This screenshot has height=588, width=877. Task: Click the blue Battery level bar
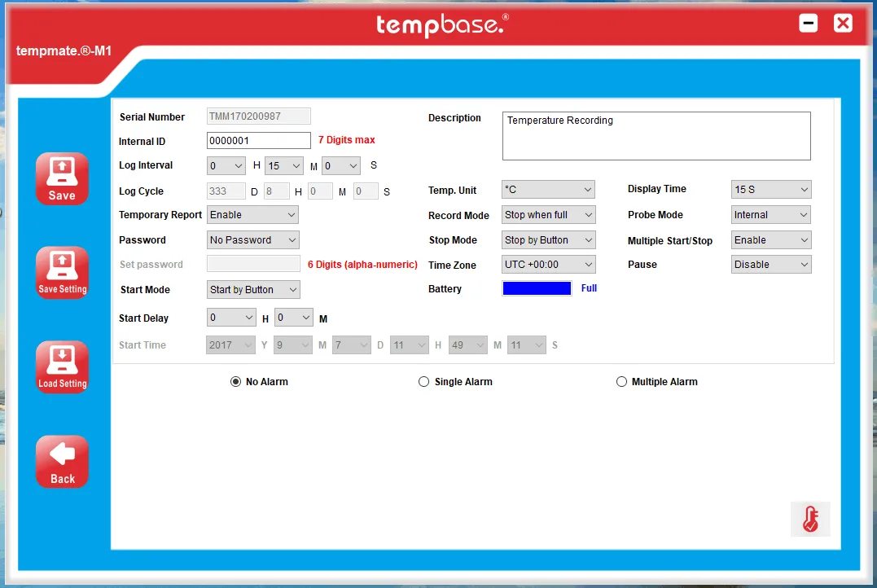tap(537, 288)
